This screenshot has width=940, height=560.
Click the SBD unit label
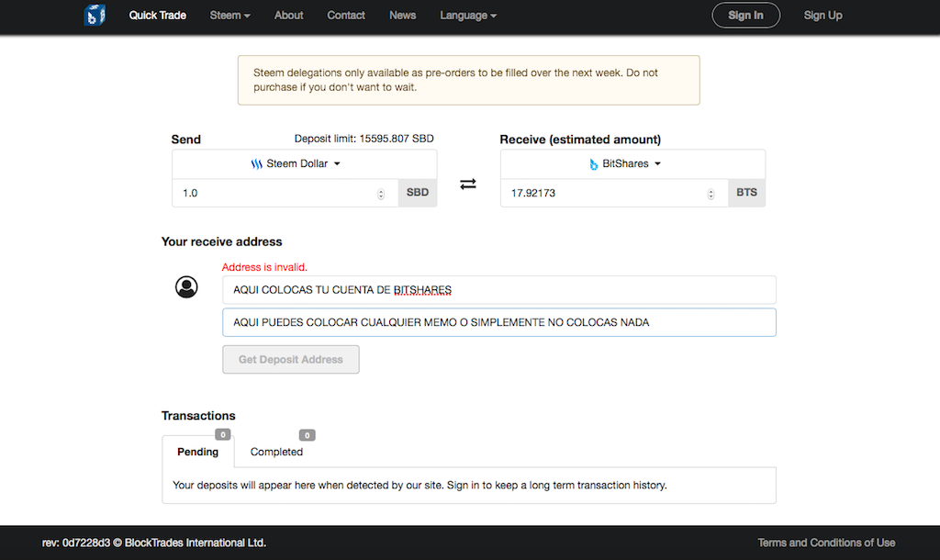point(418,193)
